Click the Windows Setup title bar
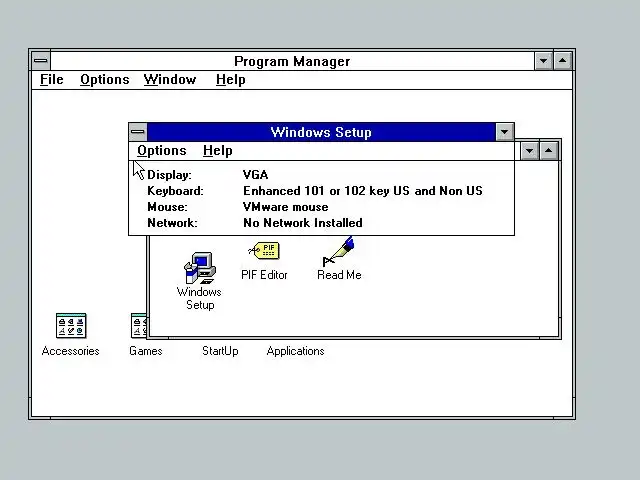The height and width of the screenshot is (480, 640). [321, 132]
